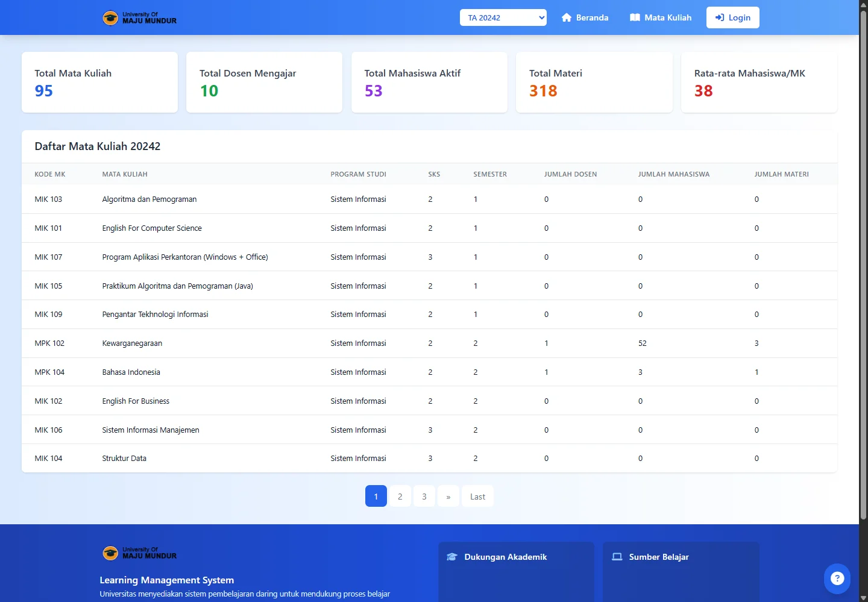Click the laptop icon beside Sumber Belajar
The image size is (868, 602).
coord(617,557)
